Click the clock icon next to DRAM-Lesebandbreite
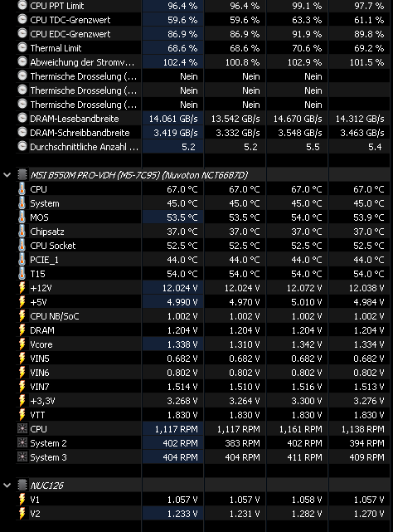 (22, 119)
